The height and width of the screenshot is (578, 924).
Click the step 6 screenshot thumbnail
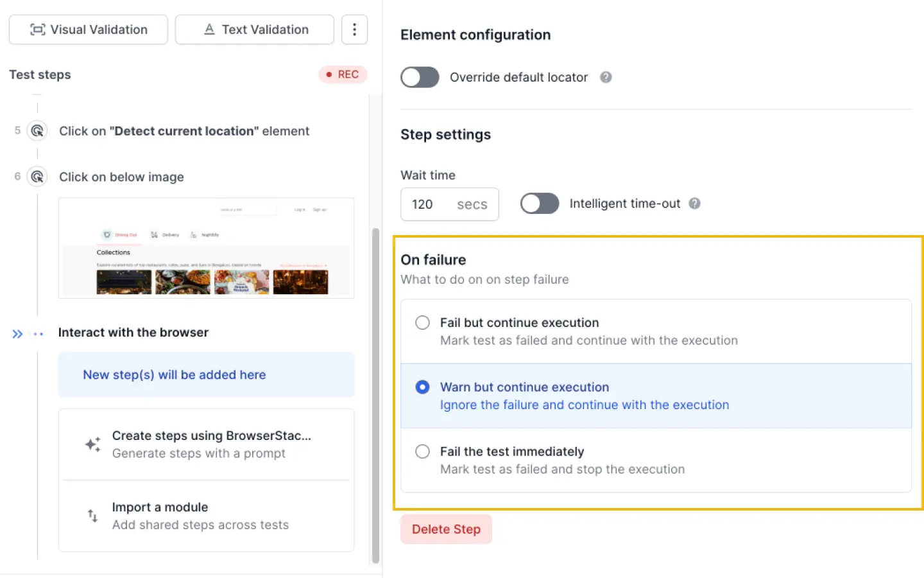click(x=206, y=249)
